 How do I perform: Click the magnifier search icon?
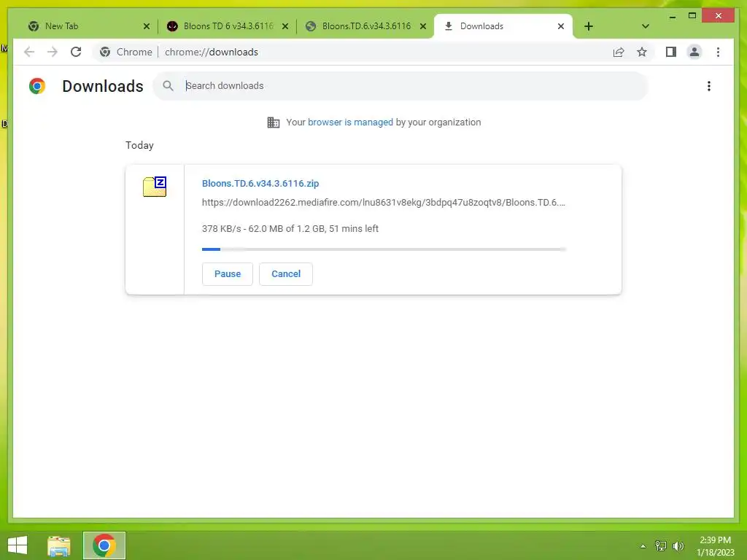pyautogui.click(x=168, y=86)
